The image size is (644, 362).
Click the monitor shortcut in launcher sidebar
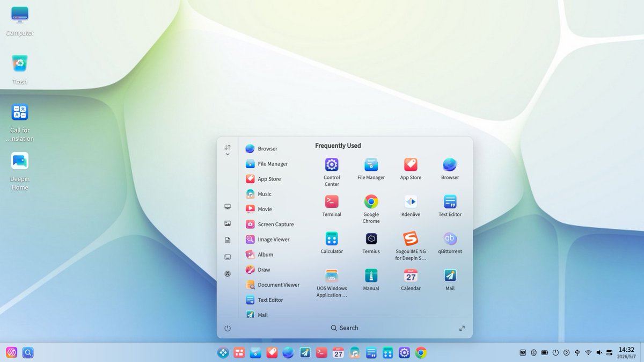click(228, 206)
